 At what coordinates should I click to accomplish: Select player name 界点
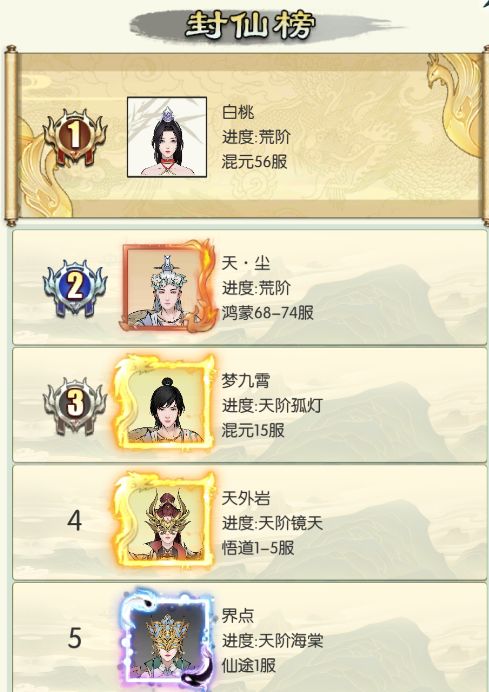click(x=238, y=616)
